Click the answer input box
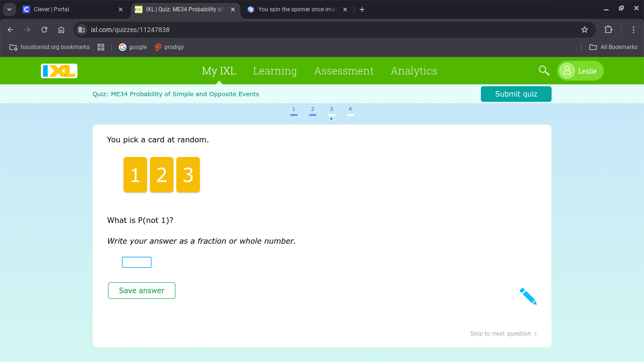Screen dimensions: 644x362 [137, 262]
